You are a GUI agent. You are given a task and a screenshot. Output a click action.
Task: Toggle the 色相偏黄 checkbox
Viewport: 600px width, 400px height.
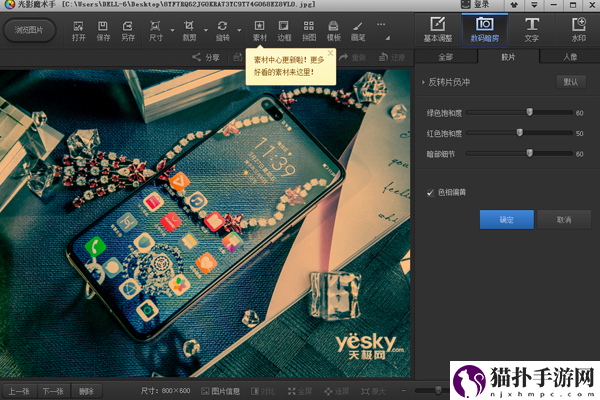click(x=430, y=193)
